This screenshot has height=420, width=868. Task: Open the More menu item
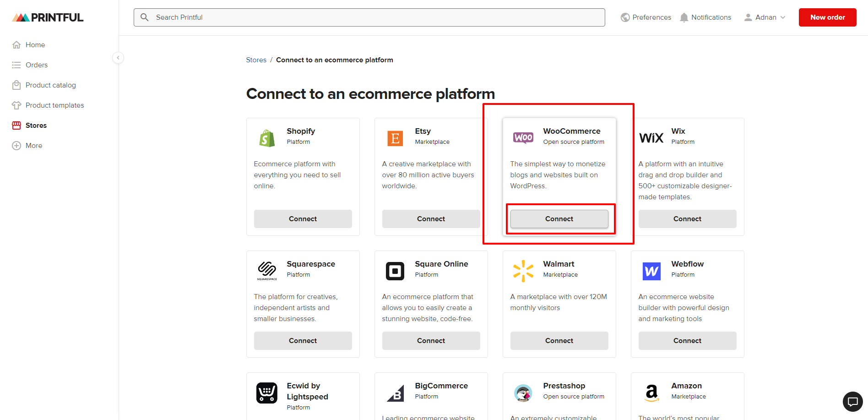(34, 146)
